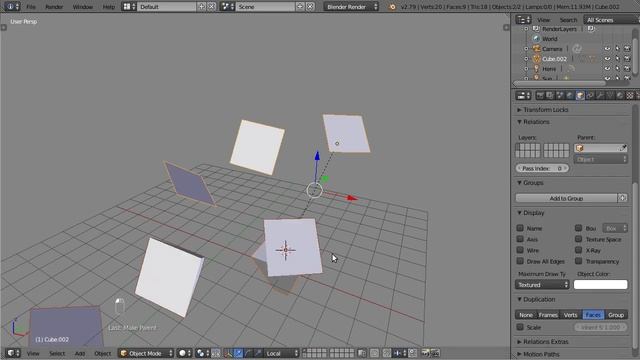
Task: Collapse the Duplication panel
Action: (536, 300)
